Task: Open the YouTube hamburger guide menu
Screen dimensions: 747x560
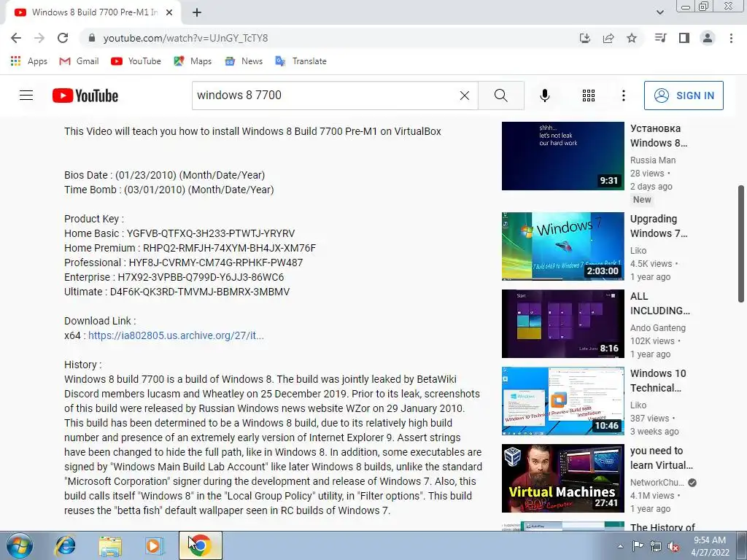Action: [26, 96]
